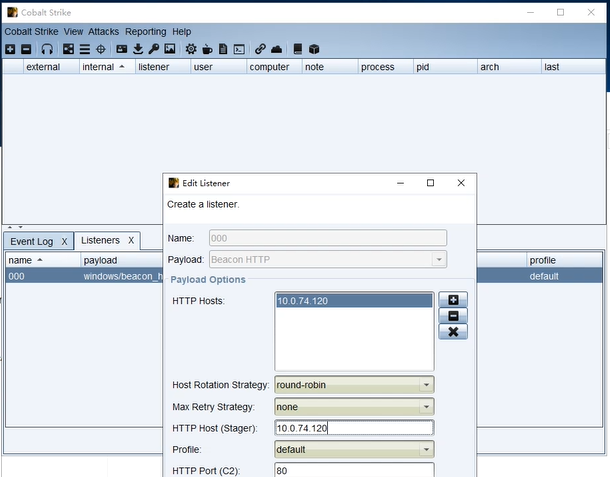Viewport: 610px width, 477px height.
Task: Close the Listeners tab
Action: point(131,240)
